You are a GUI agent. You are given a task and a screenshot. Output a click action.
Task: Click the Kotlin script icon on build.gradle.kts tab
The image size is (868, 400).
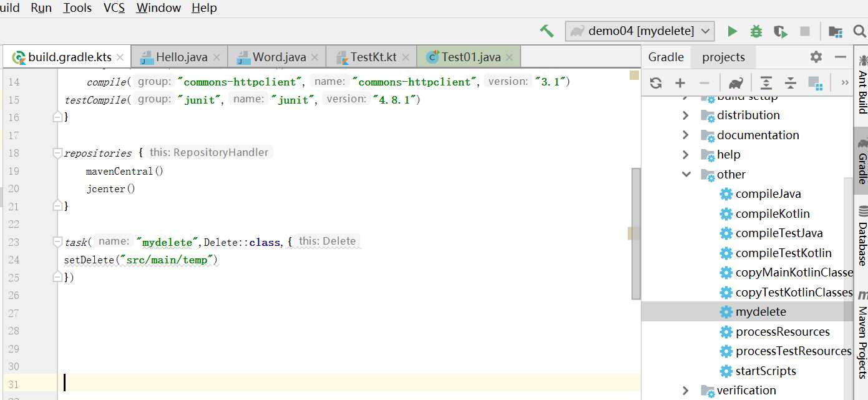19,57
